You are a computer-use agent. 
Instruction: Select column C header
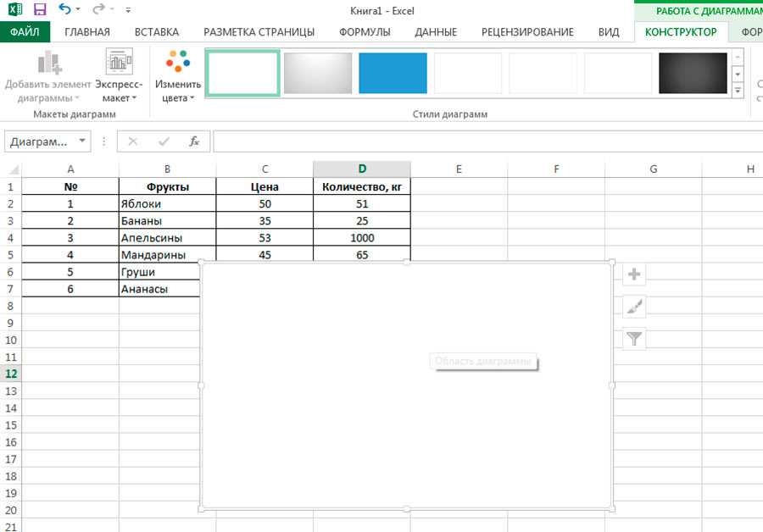[x=265, y=169]
